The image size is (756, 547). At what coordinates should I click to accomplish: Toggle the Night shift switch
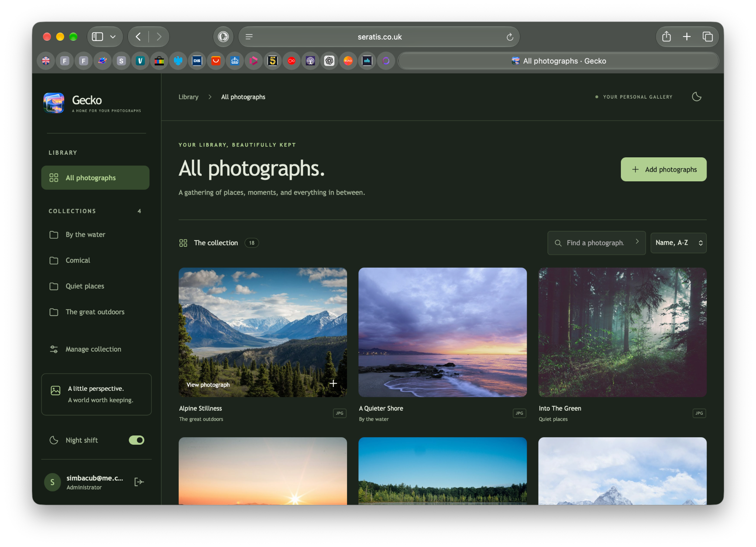[x=137, y=440]
